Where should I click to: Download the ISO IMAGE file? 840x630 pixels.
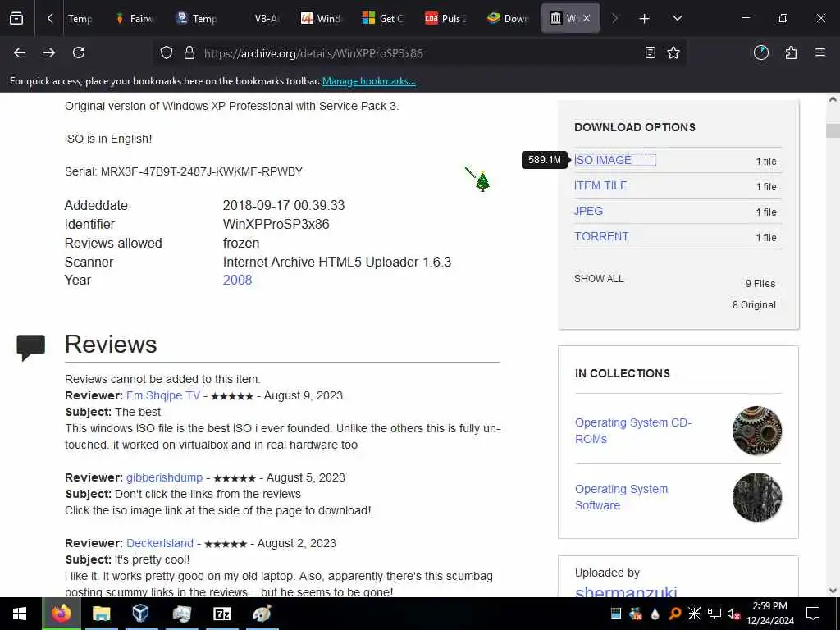click(x=603, y=160)
